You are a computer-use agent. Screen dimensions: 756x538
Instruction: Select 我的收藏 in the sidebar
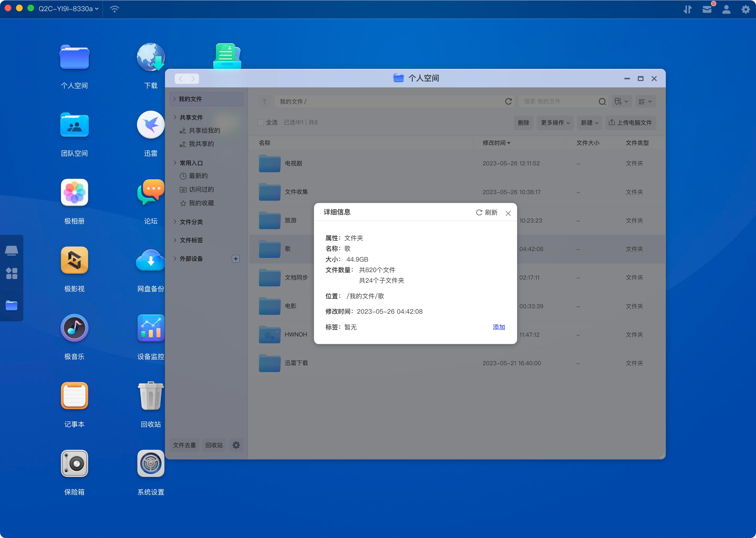point(201,203)
